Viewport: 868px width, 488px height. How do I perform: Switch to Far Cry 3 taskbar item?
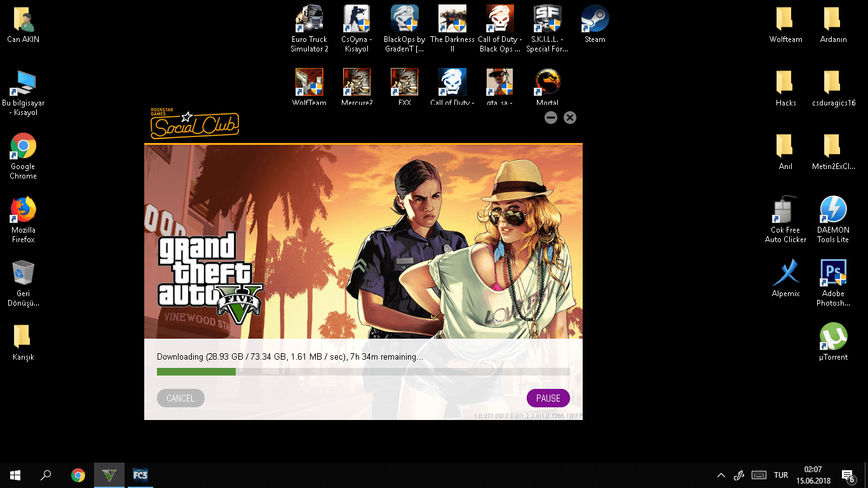[x=140, y=475]
